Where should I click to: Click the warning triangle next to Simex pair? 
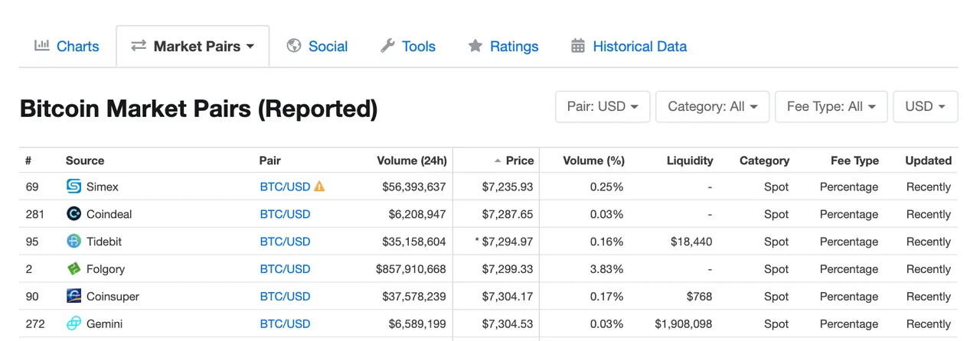319,187
